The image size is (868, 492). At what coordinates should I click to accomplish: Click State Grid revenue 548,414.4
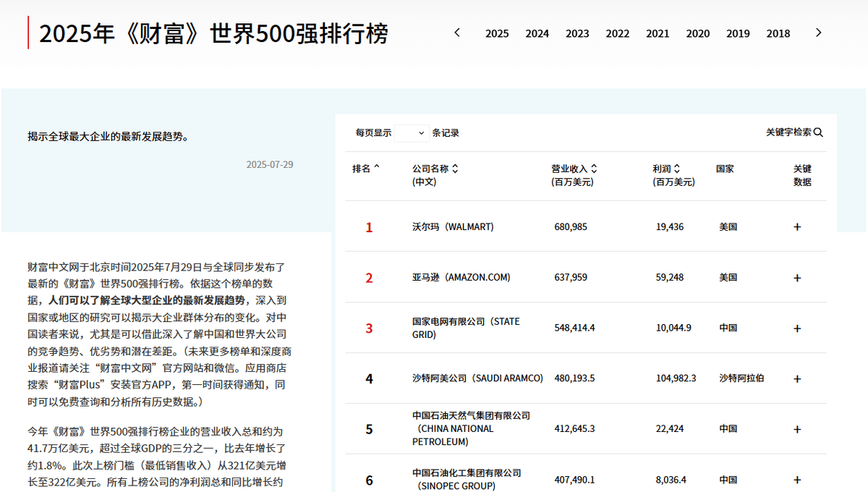574,328
